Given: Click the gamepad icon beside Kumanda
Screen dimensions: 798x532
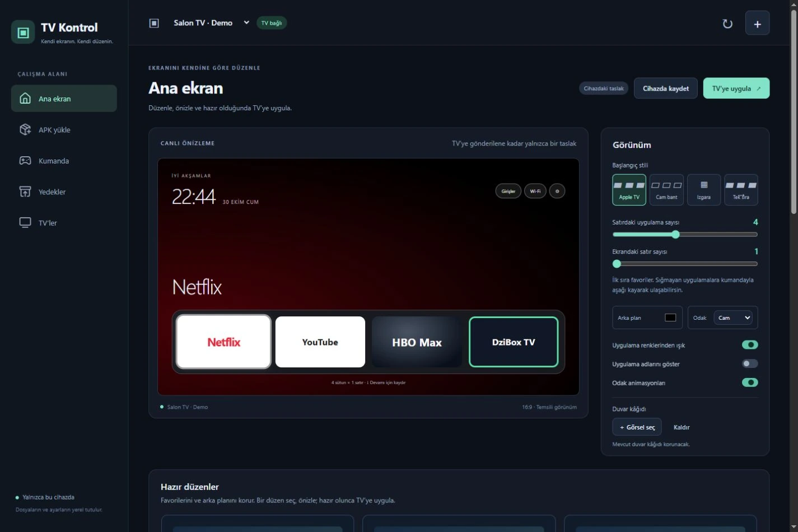Looking at the screenshot, I should [x=25, y=161].
